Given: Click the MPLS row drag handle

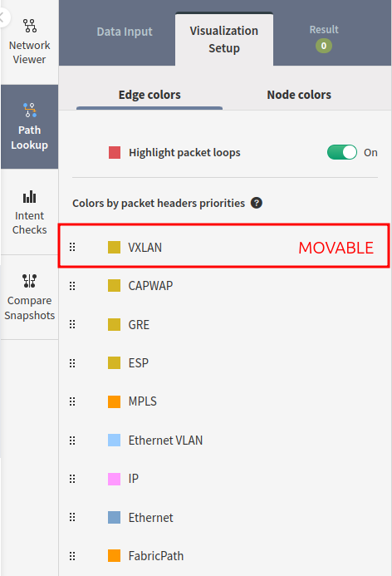Looking at the screenshot, I should 72,401.
